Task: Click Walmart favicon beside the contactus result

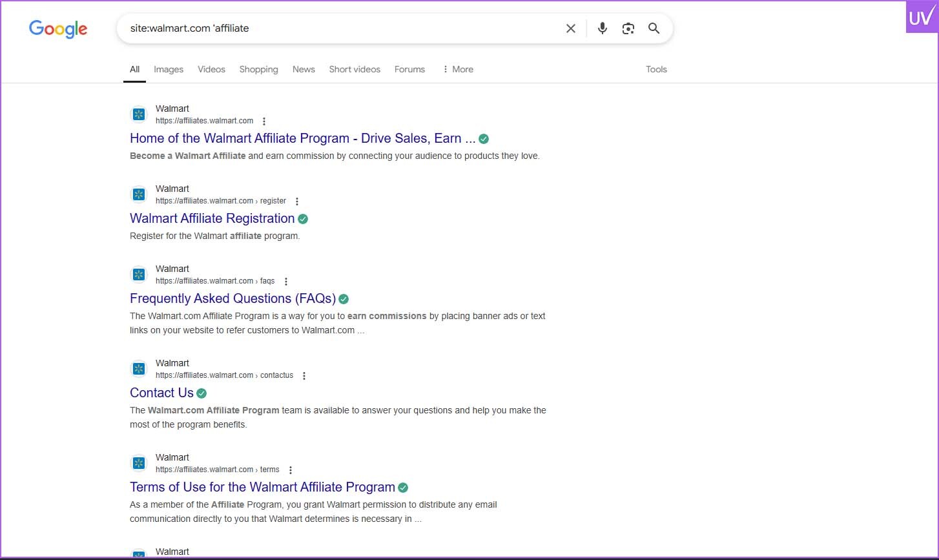Action: [139, 369]
